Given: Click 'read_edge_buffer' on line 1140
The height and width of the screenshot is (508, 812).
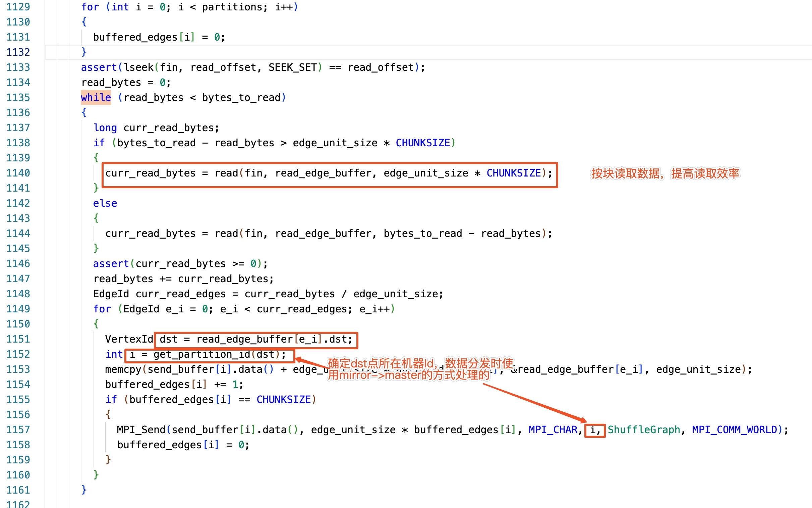Looking at the screenshot, I should [323, 173].
